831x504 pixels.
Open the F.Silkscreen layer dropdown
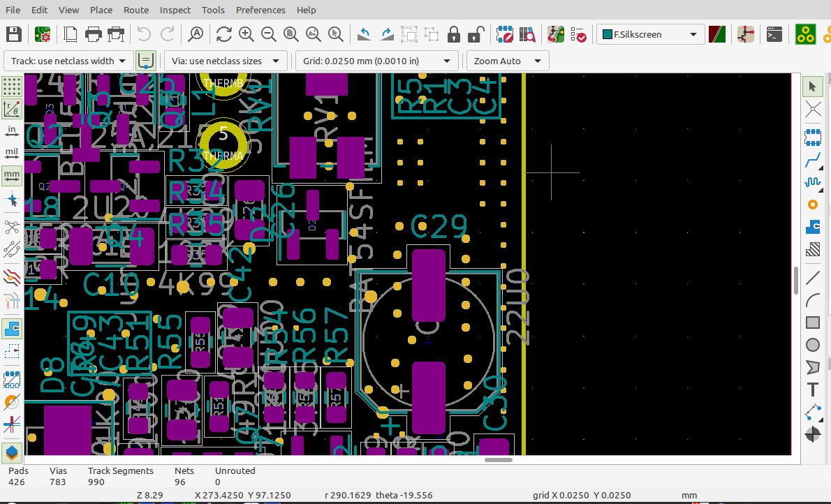coord(650,34)
